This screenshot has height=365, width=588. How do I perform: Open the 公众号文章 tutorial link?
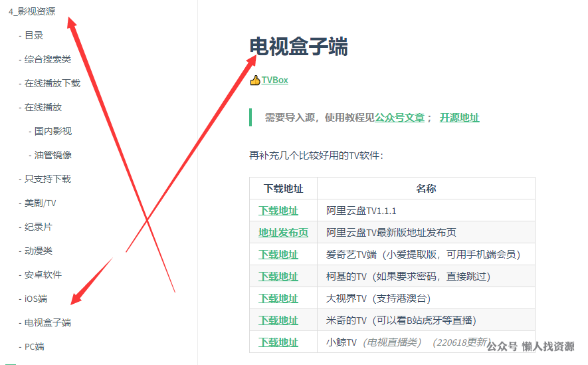click(400, 118)
